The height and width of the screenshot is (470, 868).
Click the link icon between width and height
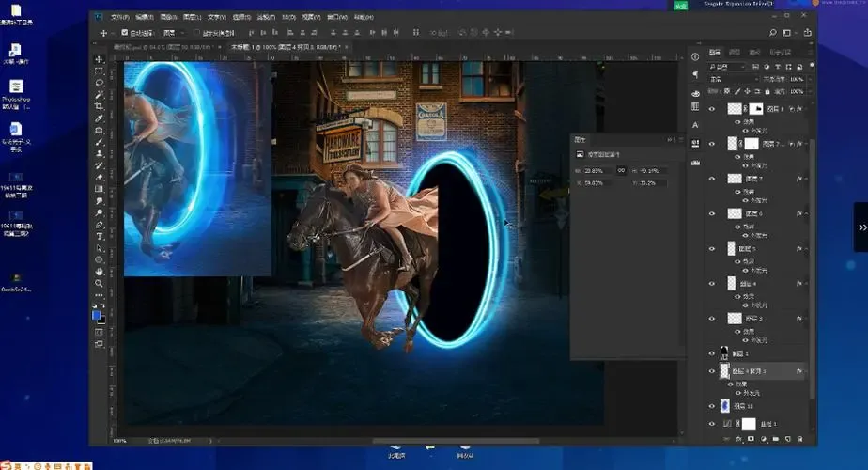coord(622,170)
